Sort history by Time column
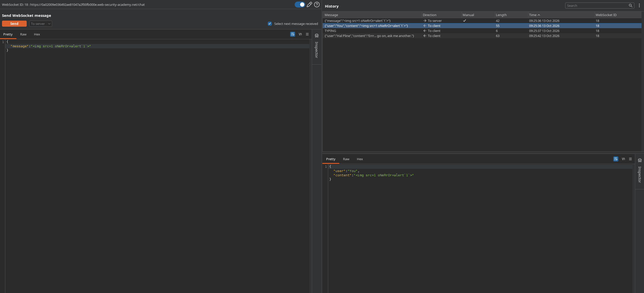644x293 pixels. [561, 15]
